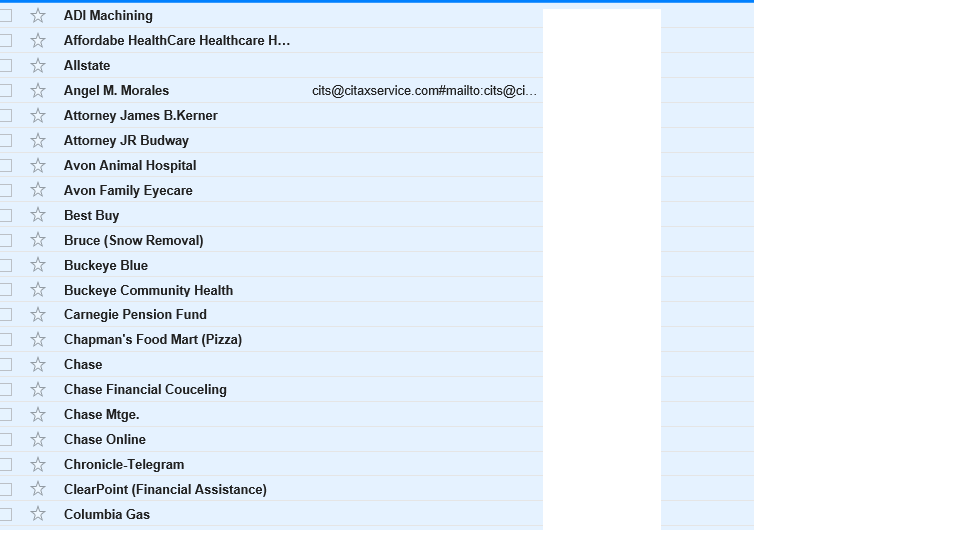Tick the checkbox for ADI Machining
The image size is (960, 540).
tap(6, 15)
